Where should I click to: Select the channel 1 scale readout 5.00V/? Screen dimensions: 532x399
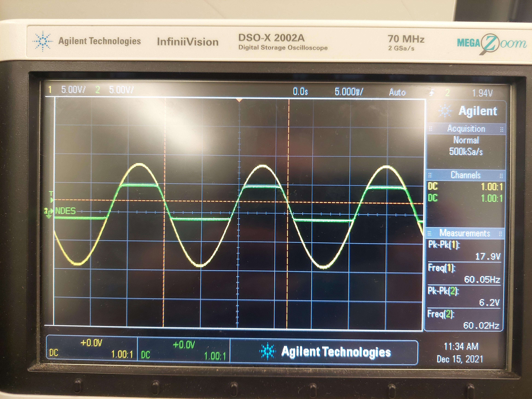tap(73, 90)
